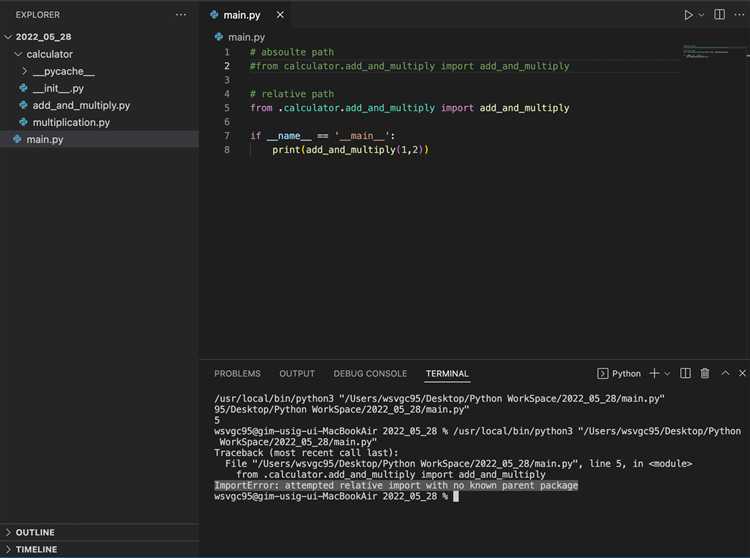Screen dimensions: 750x558
Task: Click Python file icon beside __init__.py
Action: (x=23, y=88)
